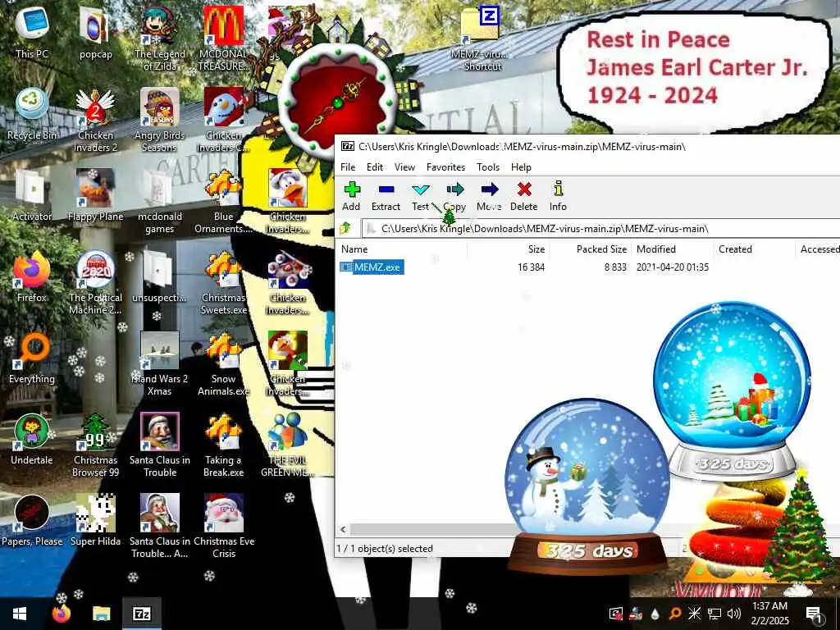This screenshot has height=630, width=840.
Task: Click the Copy toolbar icon
Action: tap(454, 196)
